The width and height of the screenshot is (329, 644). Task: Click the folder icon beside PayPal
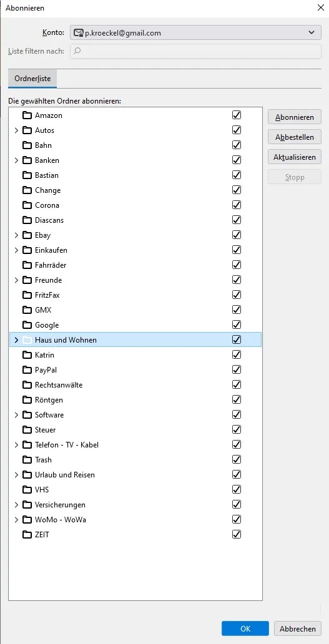(27, 369)
